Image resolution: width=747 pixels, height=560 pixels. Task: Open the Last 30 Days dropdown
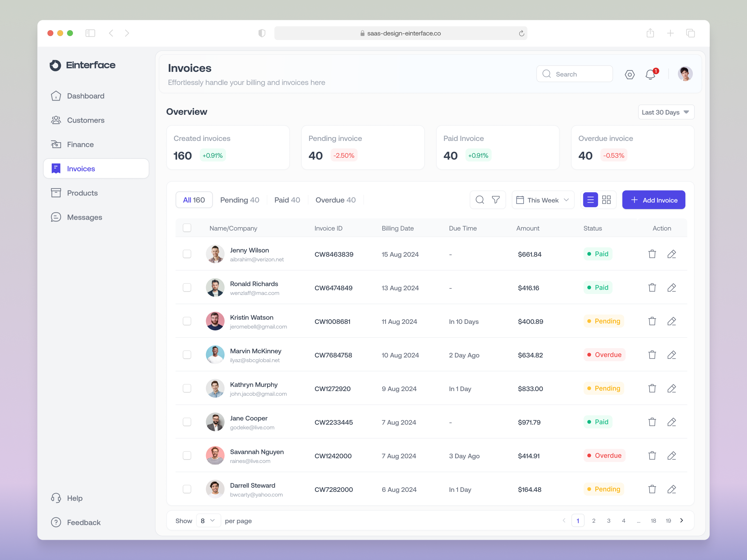click(666, 112)
